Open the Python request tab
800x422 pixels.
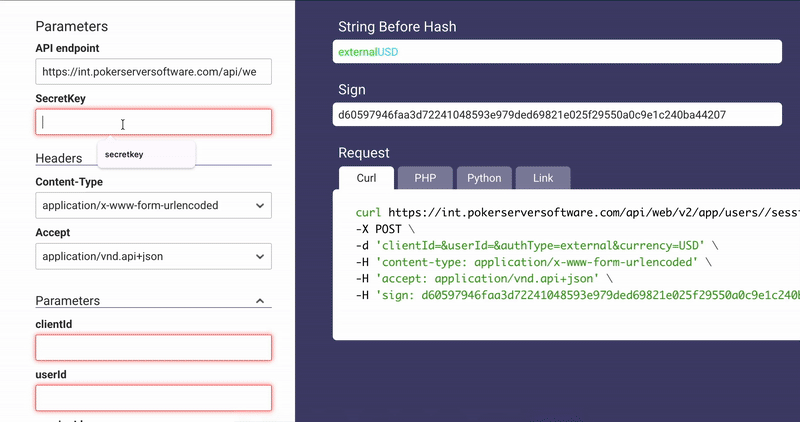coord(484,178)
